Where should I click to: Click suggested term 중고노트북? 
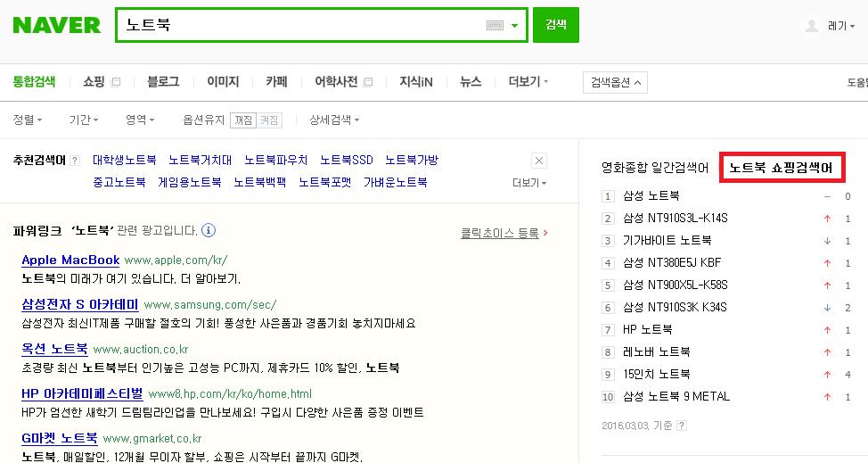(119, 182)
